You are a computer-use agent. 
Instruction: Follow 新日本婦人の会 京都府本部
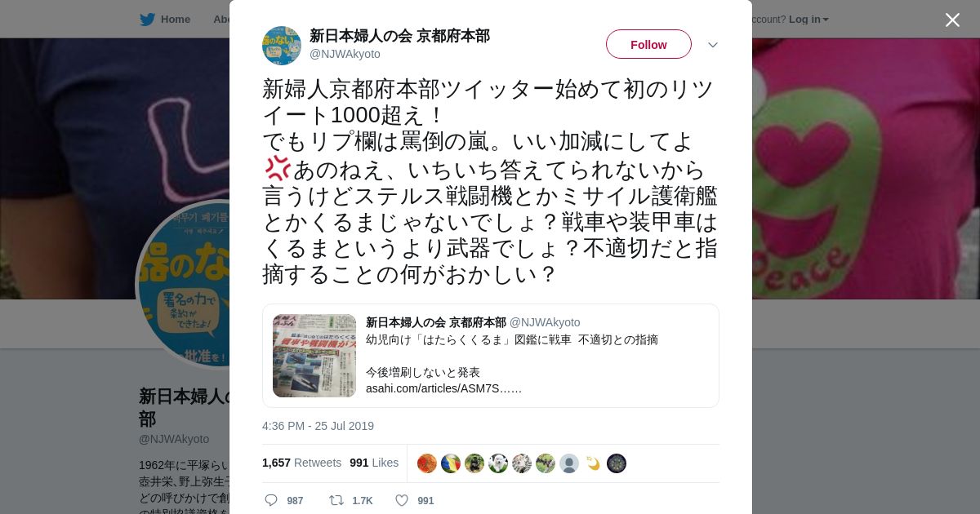(648, 44)
